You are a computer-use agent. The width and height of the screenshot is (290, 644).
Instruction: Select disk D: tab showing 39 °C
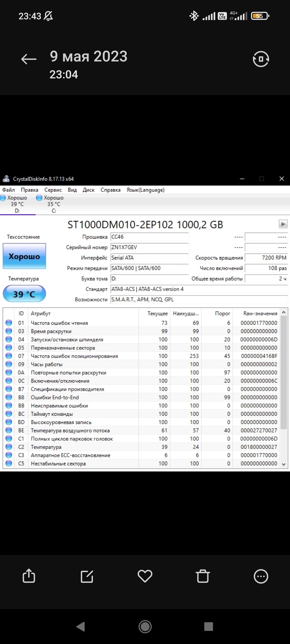17,204
